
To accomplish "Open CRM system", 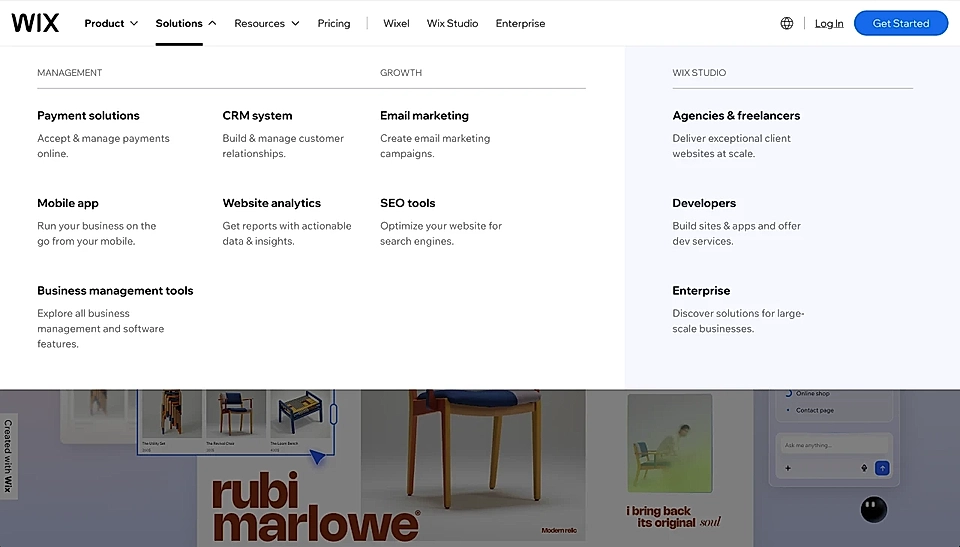I will coord(257,116).
